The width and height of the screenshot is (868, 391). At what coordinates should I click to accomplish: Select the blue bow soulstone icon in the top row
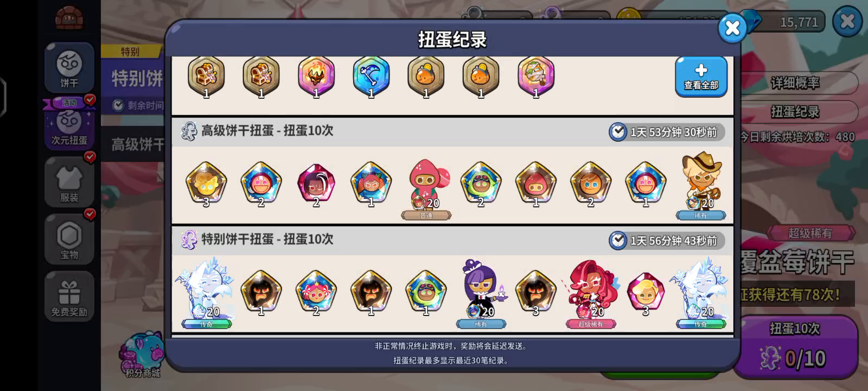[x=371, y=77]
